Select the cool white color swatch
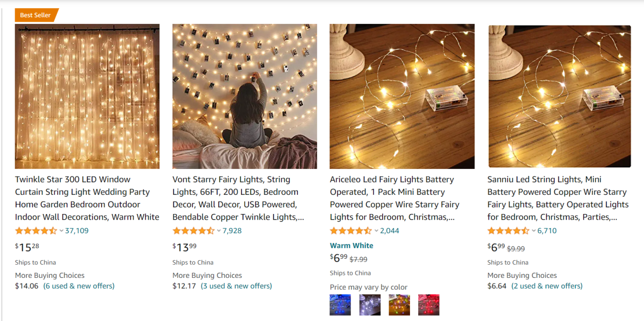Screen dimensions: 644x321 (370, 305)
